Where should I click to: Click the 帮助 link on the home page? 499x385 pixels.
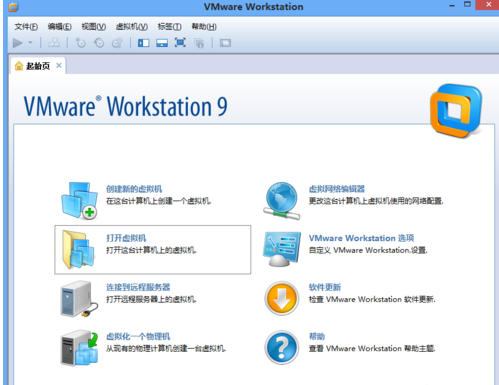point(317,336)
